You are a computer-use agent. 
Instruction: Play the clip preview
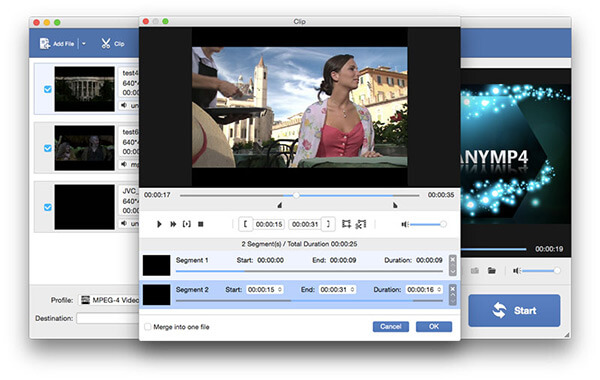point(159,224)
